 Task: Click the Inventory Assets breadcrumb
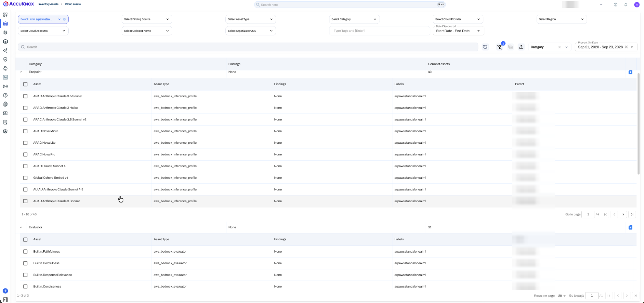48,4
